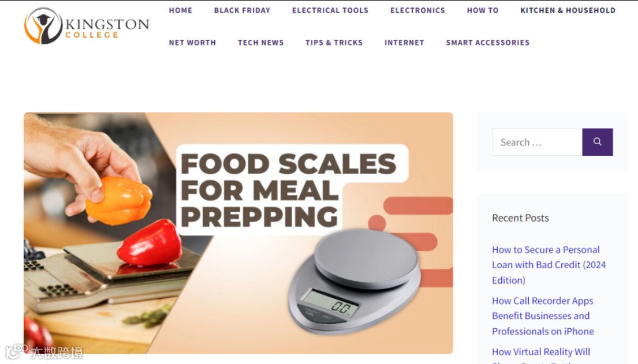Viewport: 638px width, 364px height.
Task: Click the watermark logo at bottom left
Action: 43,351
